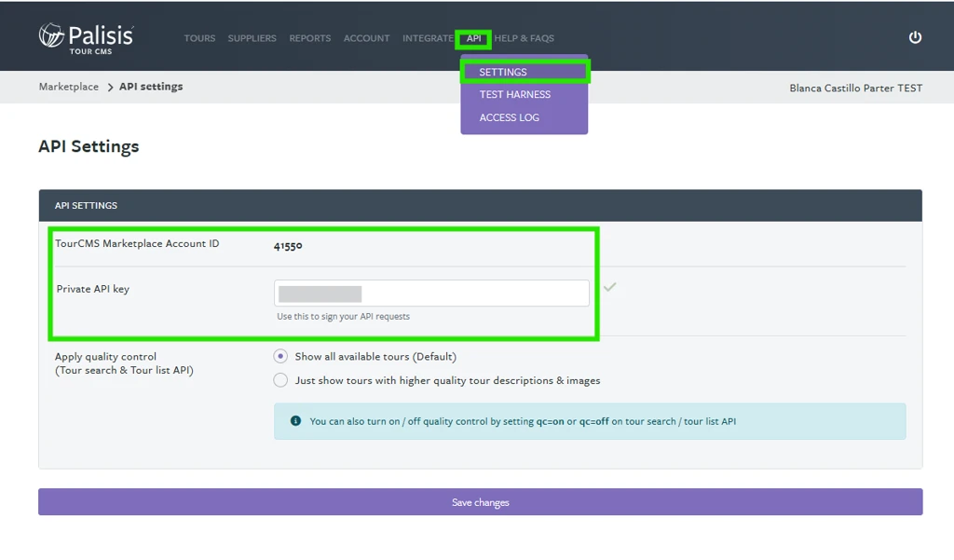This screenshot has width=954, height=560.
Task: Open the INTEGRATE menu
Action: click(x=428, y=38)
